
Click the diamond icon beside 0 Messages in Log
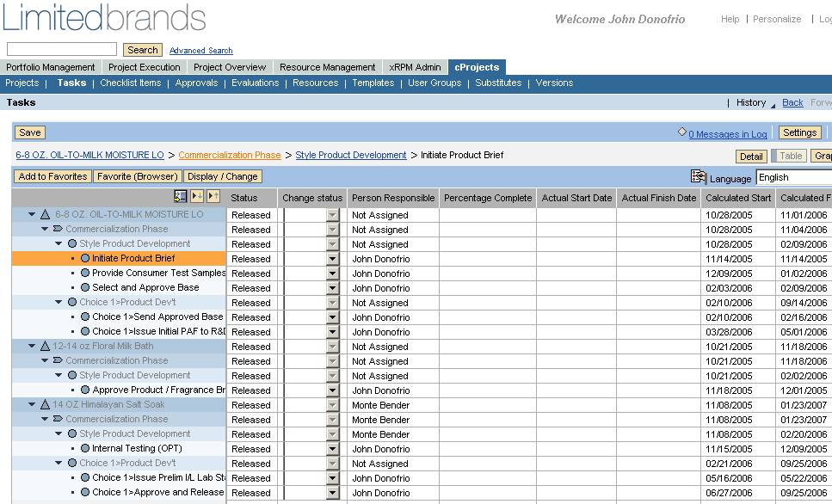tap(681, 132)
